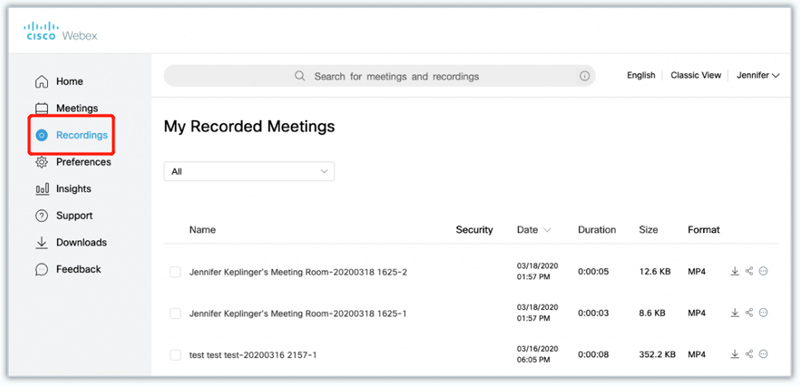Click the Support question mark icon

pyautogui.click(x=41, y=216)
